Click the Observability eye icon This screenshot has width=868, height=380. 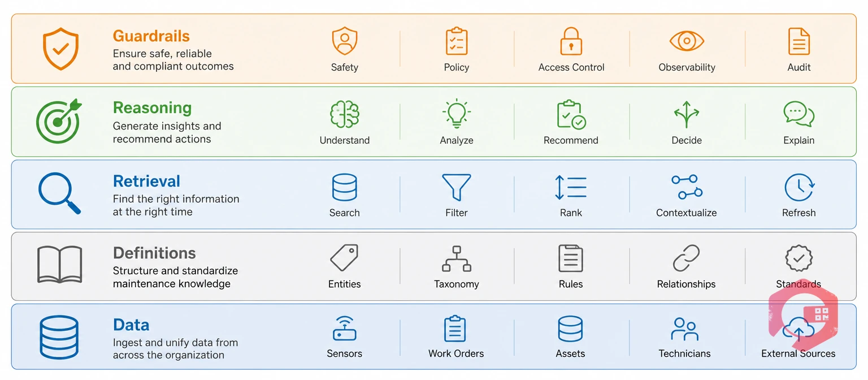pyautogui.click(x=687, y=41)
